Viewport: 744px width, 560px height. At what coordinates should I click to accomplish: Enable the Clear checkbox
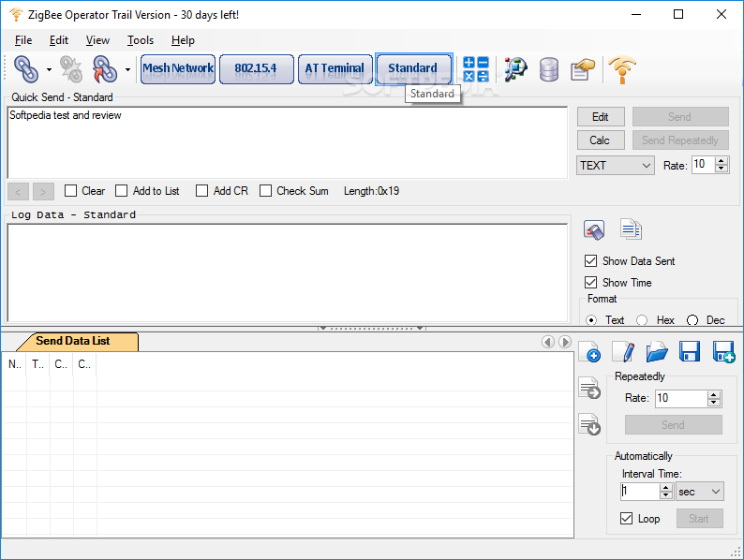(70, 191)
